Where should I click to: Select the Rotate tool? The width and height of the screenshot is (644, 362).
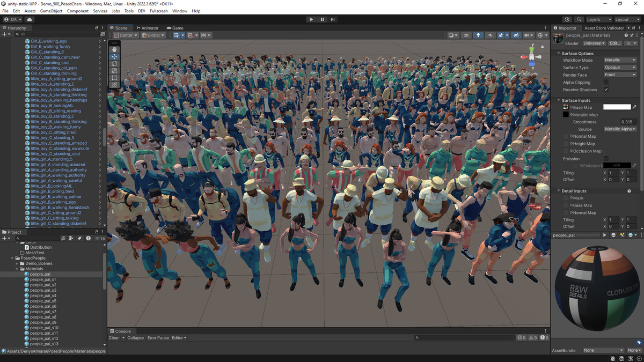click(114, 63)
